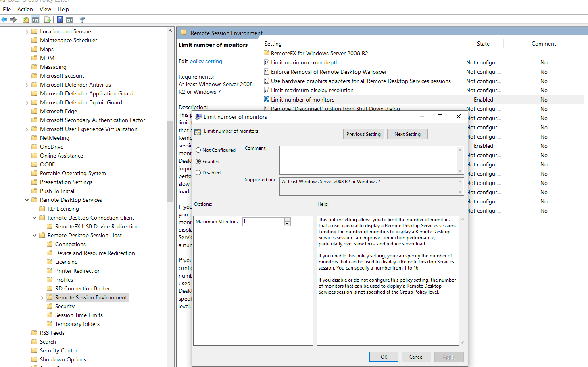Increase Maximum Monitors with the spinner arrow
This screenshot has height=367, width=588.
click(x=287, y=219)
